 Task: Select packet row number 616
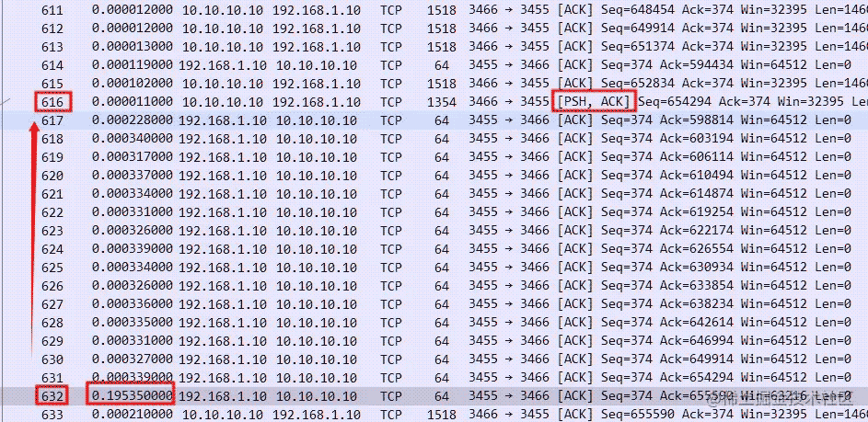(434, 102)
